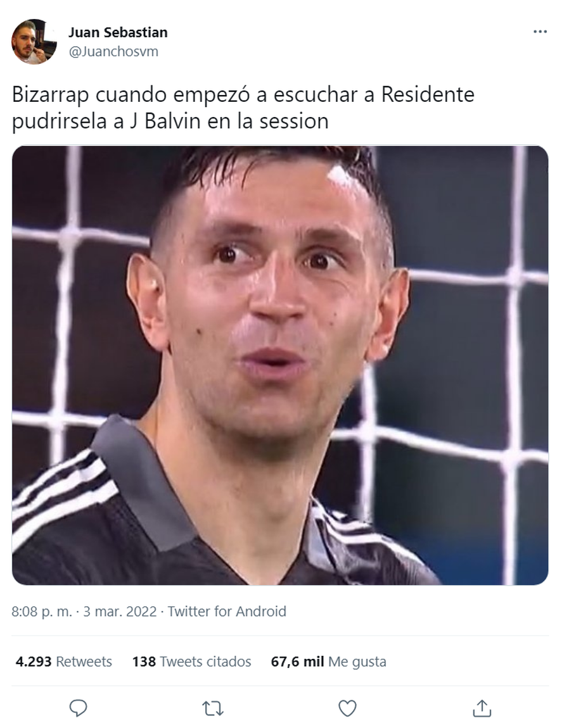Viewport: 562px width, 728px height.
Task: Open the three-dot more options menu
Action: pyautogui.click(x=540, y=32)
